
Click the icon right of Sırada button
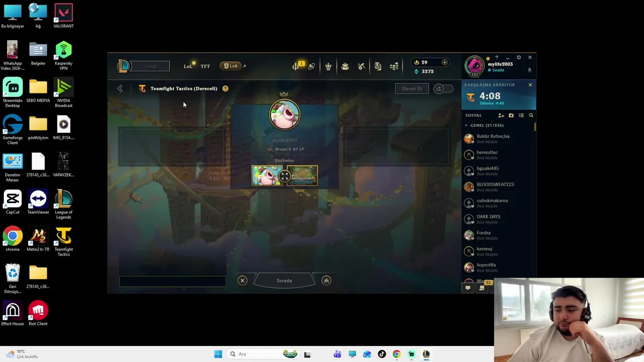(x=327, y=281)
